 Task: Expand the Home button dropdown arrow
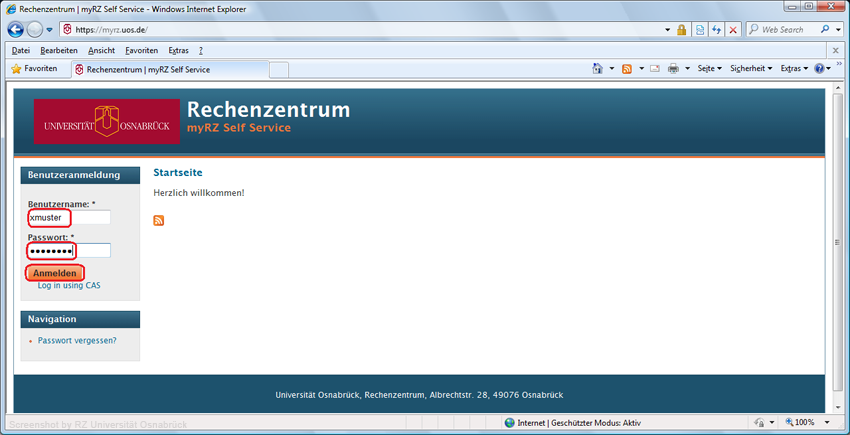[x=611, y=69]
